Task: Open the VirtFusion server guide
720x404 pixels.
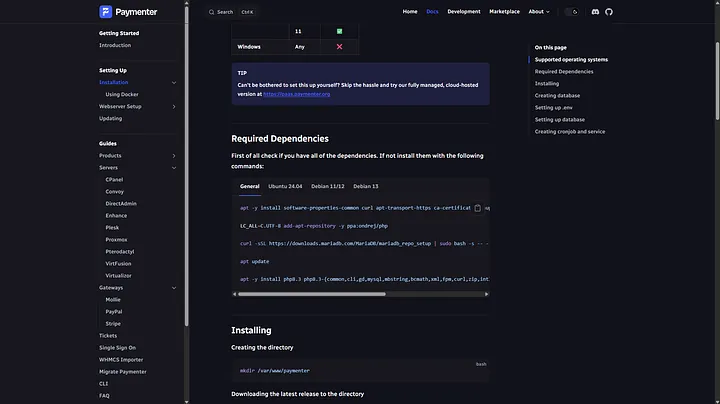Action: click(118, 264)
